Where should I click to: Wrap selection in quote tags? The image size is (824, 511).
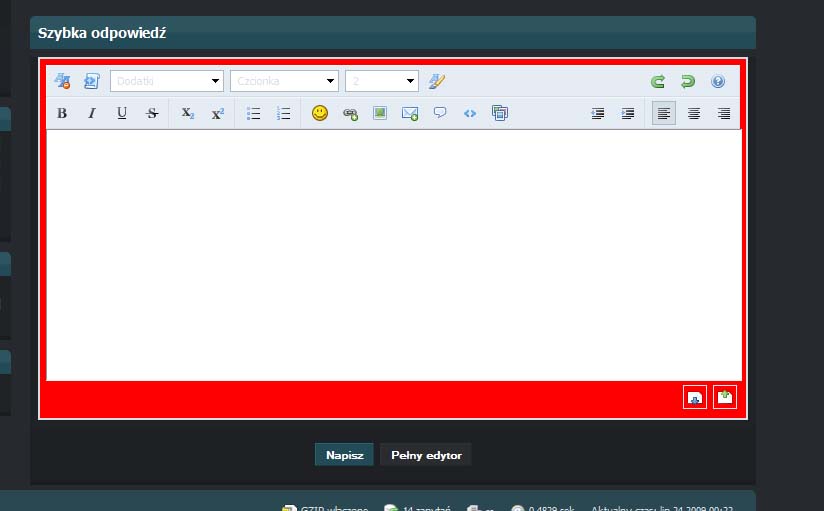pyautogui.click(x=439, y=114)
